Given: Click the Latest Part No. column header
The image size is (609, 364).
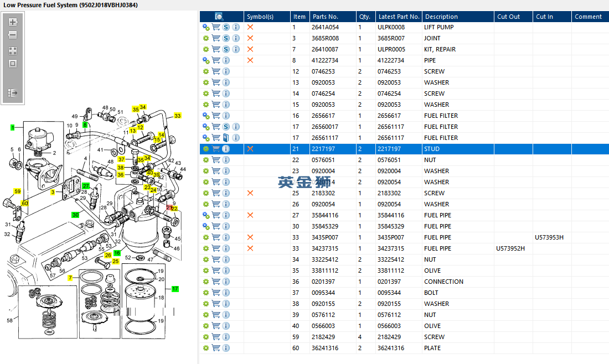Looking at the screenshot, I should click(399, 17).
